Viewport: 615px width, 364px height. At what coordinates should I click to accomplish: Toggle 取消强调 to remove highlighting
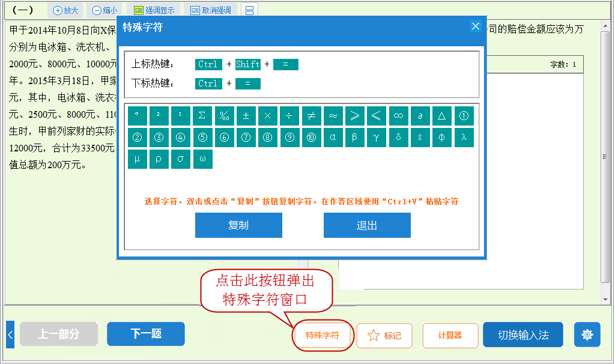pyautogui.click(x=211, y=10)
